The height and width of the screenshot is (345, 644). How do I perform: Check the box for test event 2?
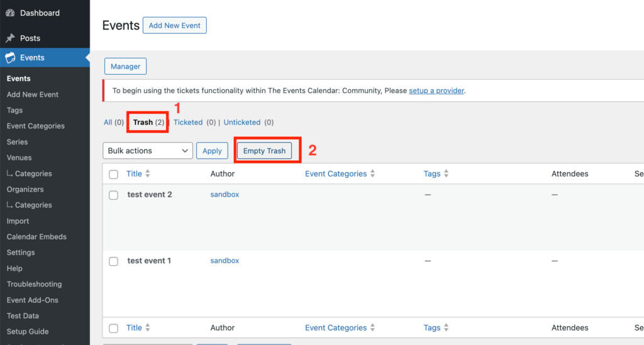tap(113, 195)
